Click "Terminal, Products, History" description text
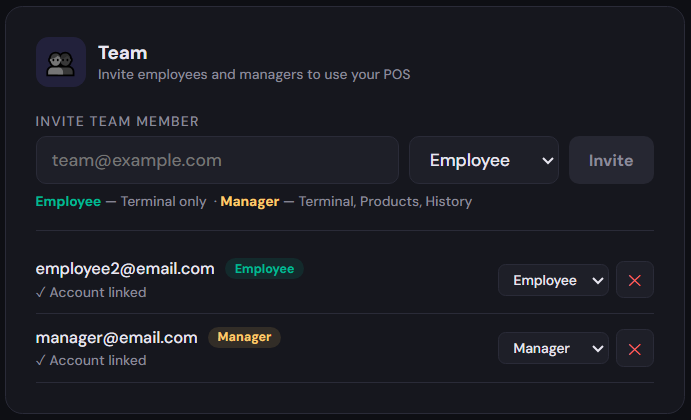Screen dimensions: 691x420 (x=385, y=201)
